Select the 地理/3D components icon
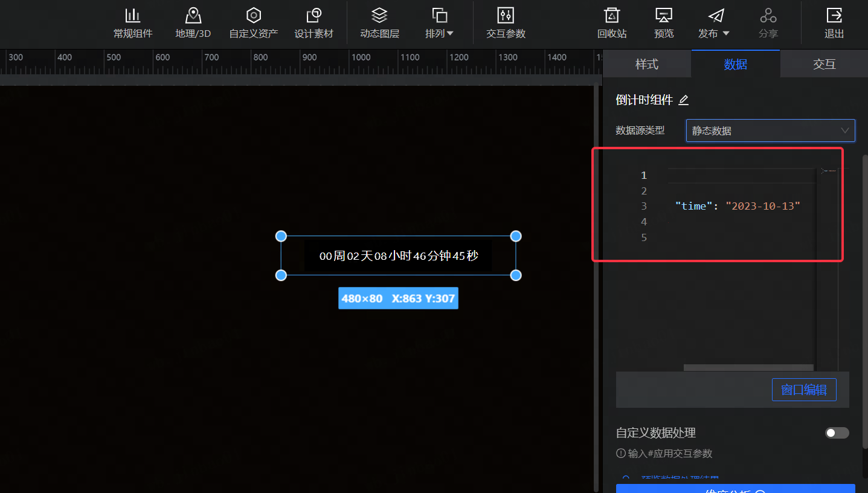Screen dimensions: 868x493 [x=193, y=22]
